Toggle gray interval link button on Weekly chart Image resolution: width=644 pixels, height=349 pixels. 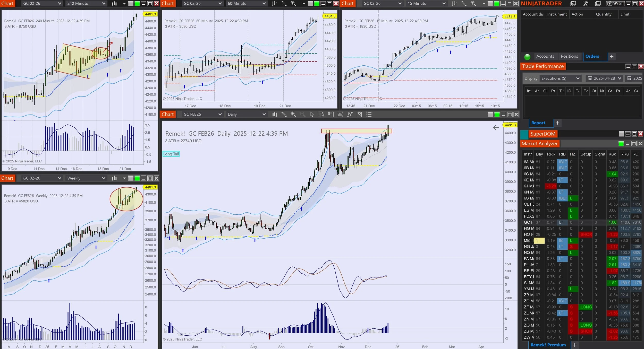131,178
